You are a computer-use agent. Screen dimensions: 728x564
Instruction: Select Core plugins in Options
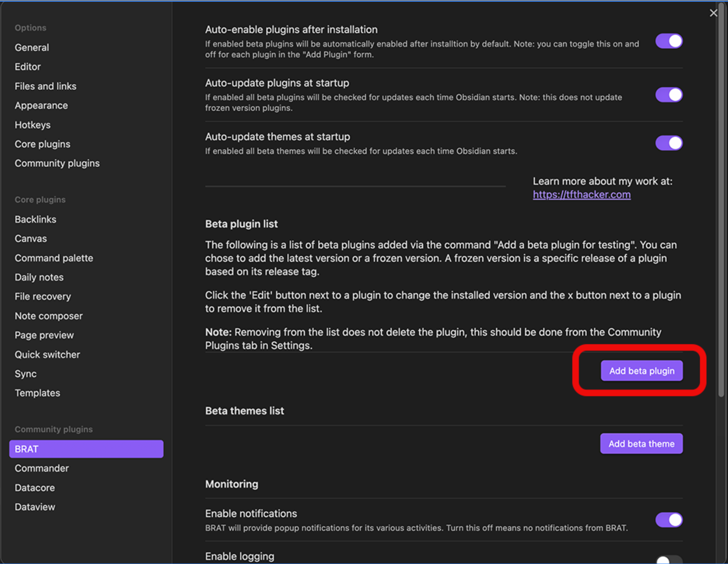[x=43, y=144]
